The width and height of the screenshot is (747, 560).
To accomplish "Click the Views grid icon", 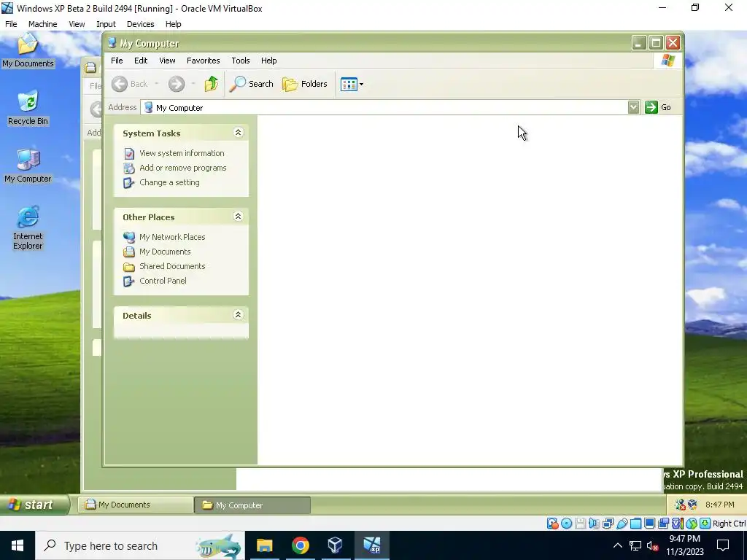I will 349,85.
